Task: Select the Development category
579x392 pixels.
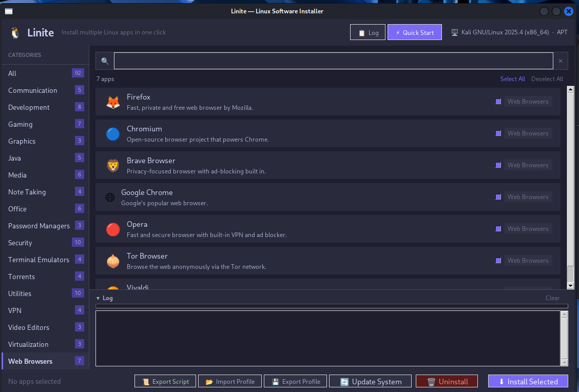Action: tap(45, 107)
